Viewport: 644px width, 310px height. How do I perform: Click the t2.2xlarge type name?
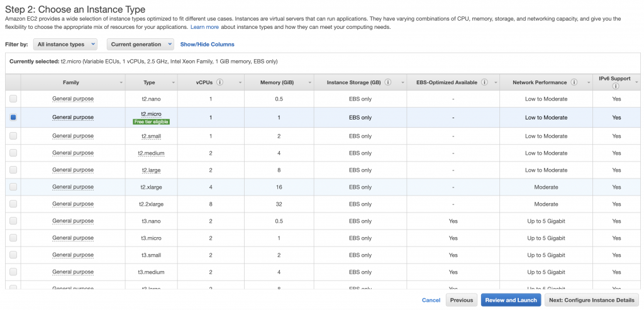click(x=151, y=204)
